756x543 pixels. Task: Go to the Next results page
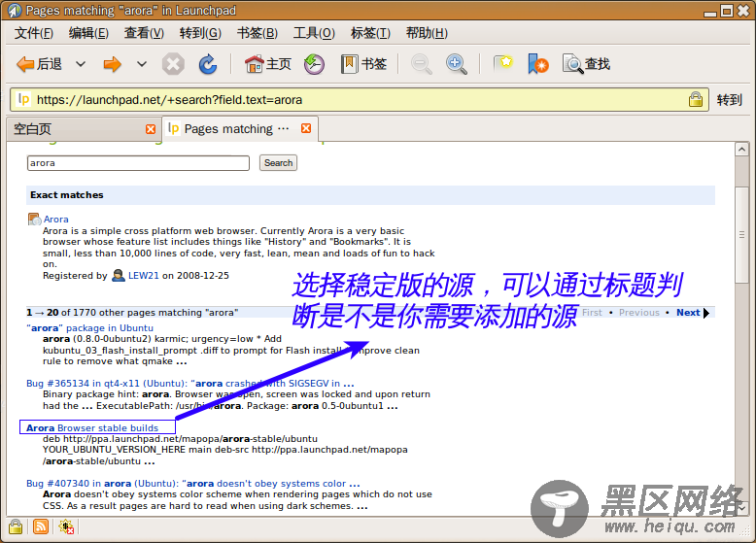[693, 313]
